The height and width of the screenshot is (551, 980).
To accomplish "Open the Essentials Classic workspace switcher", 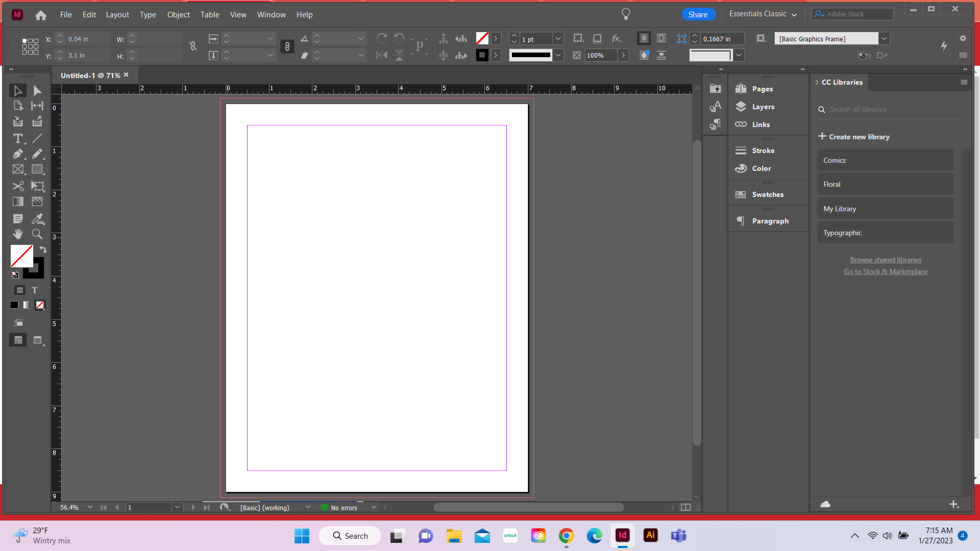I will click(762, 14).
